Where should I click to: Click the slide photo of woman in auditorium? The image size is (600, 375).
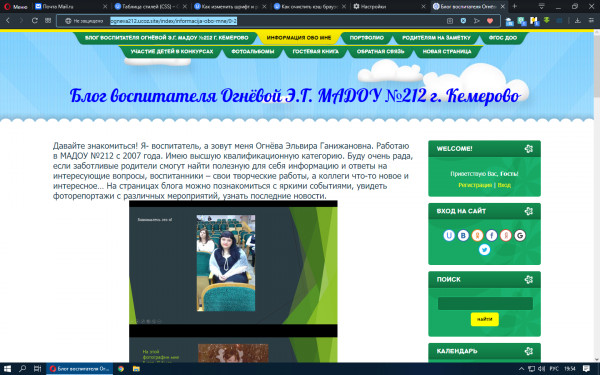[226, 263]
